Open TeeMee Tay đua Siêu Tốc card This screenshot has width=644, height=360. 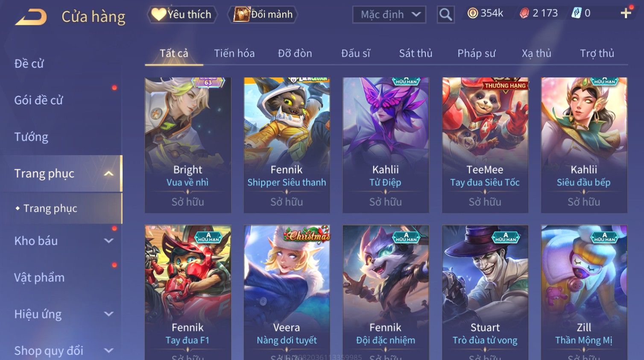(x=485, y=145)
